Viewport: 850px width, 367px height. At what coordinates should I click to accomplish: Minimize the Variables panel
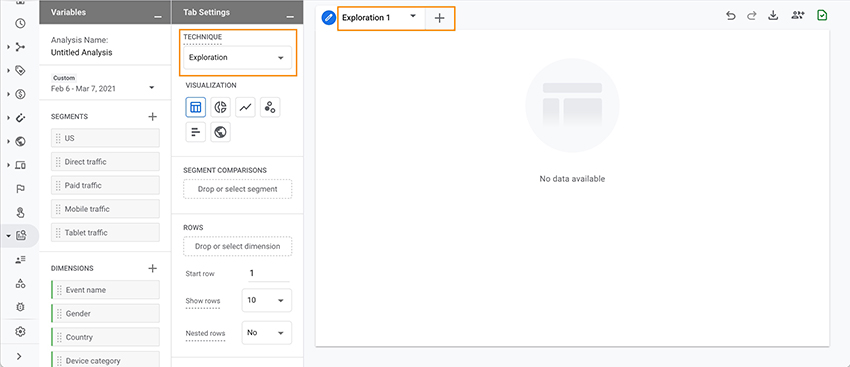point(158,17)
